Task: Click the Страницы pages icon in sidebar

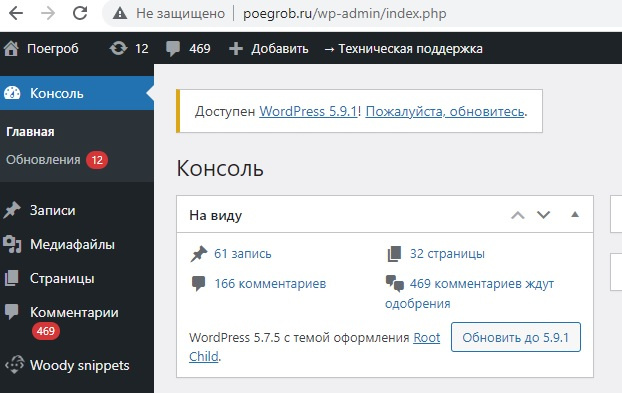Action: (12, 278)
